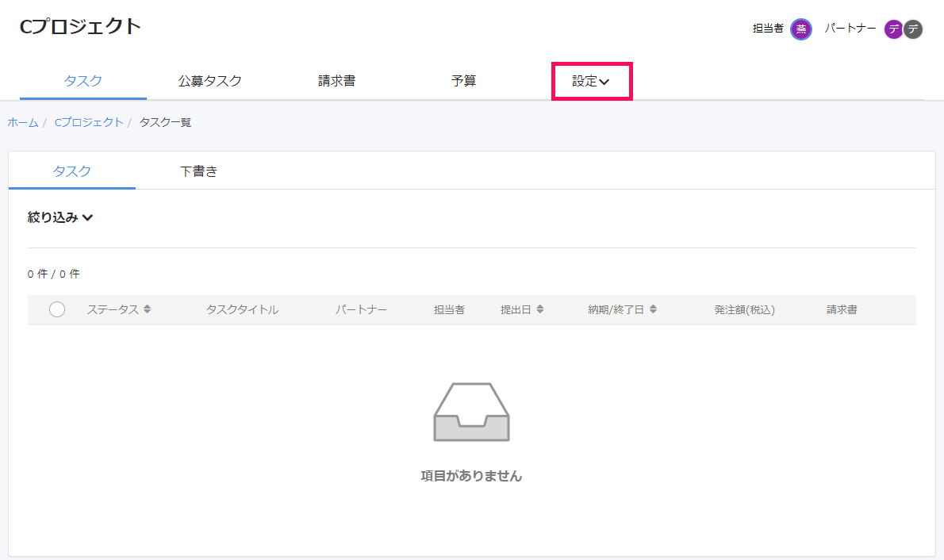Click the 担当者 column header in table

point(449,309)
